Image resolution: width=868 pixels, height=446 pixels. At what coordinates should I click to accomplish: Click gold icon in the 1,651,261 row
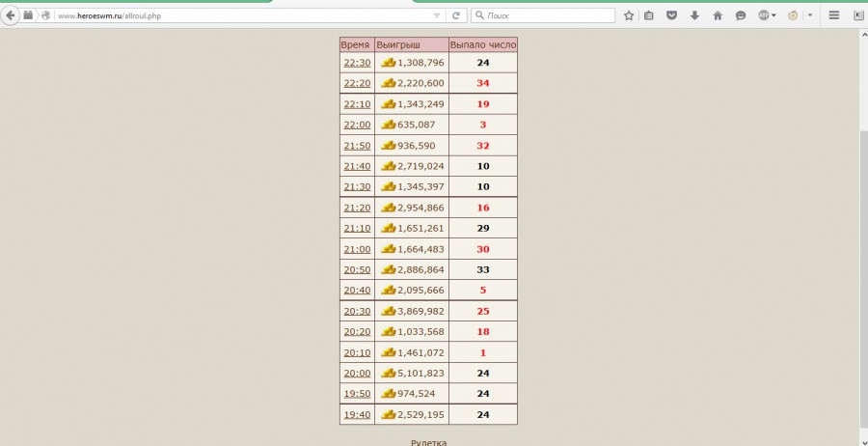pyautogui.click(x=390, y=228)
